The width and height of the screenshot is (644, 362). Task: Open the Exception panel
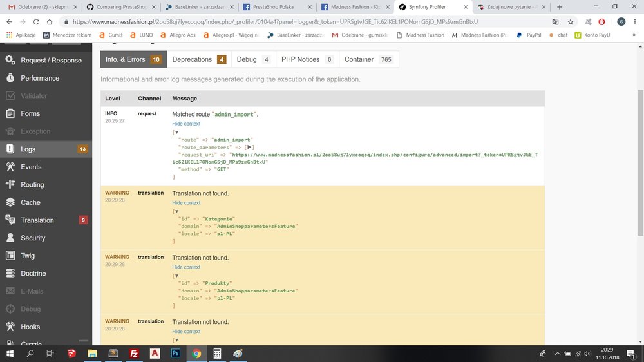[46, 131]
